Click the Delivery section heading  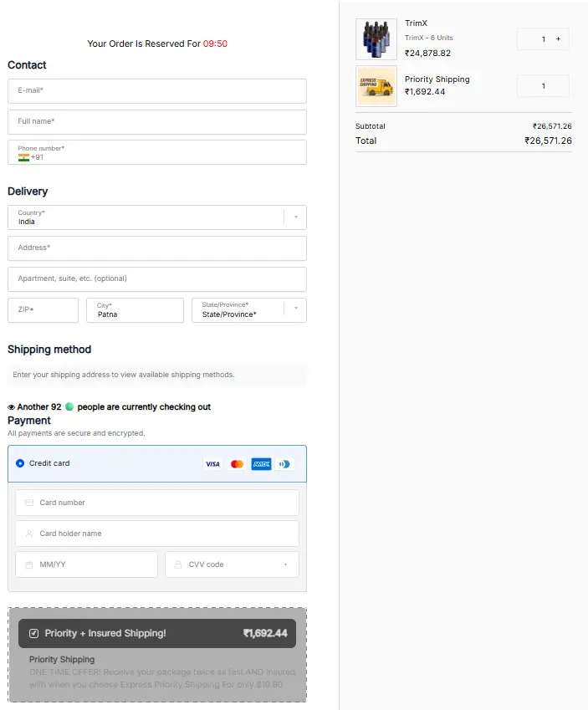(28, 192)
